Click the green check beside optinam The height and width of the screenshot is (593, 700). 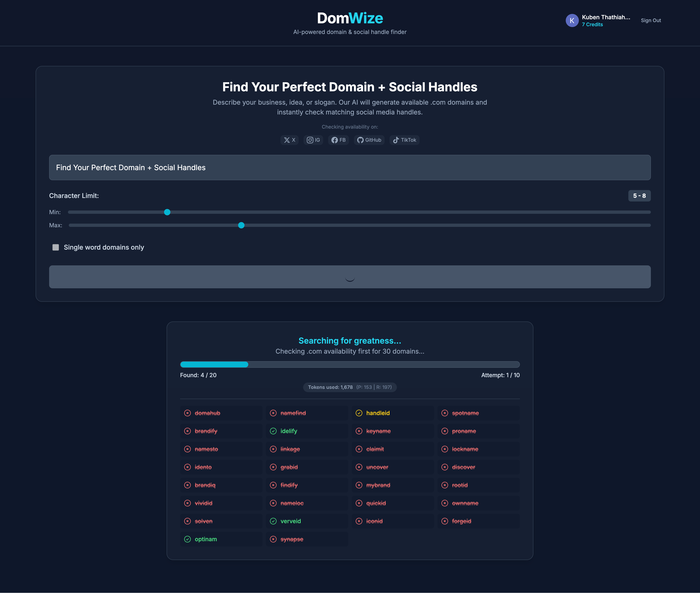(187, 539)
